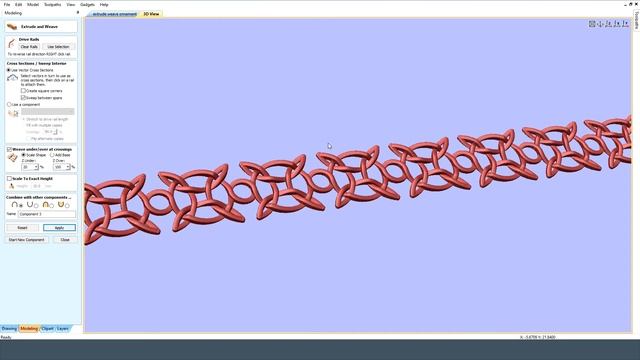
Task: Click the Reset button
Action: 22,228
